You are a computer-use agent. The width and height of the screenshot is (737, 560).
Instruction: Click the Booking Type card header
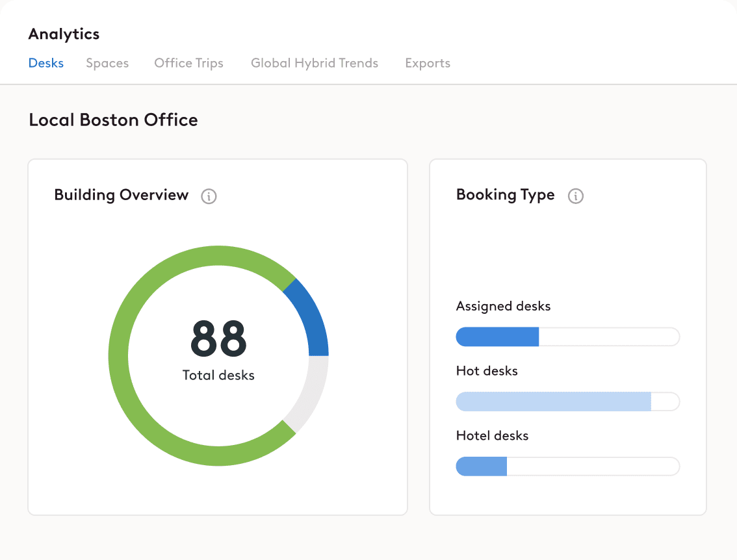[505, 195]
